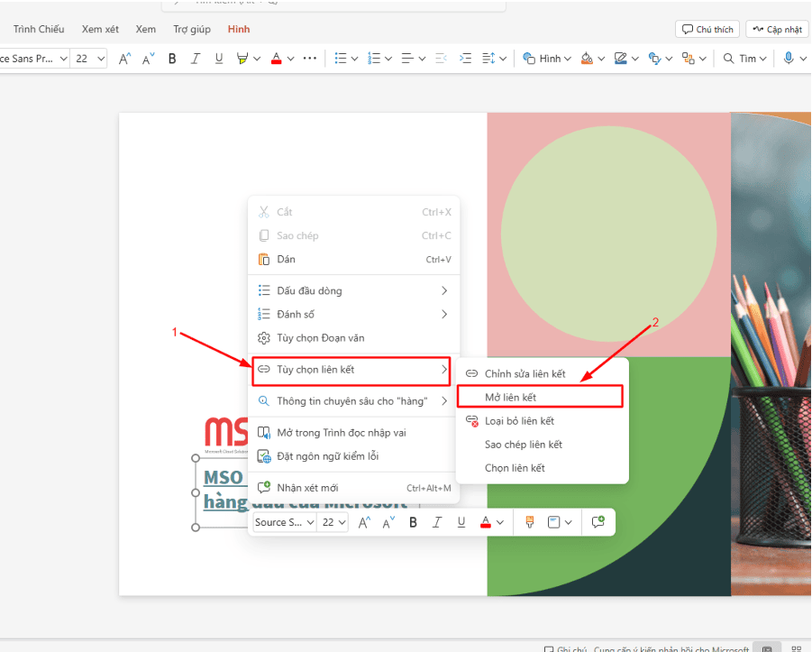This screenshot has height=652, width=812.
Task: Open more font options ellipsis
Action: [x=310, y=59]
